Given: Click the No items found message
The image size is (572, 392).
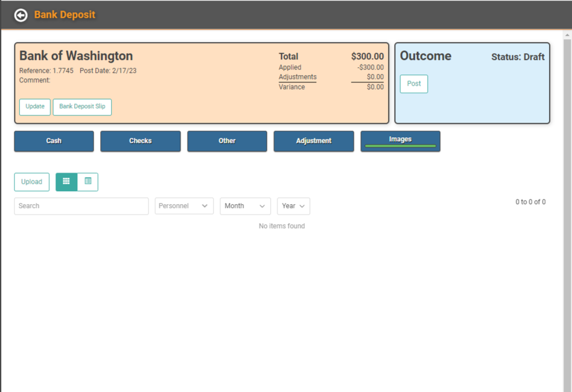Looking at the screenshot, I should pos(282,226).
